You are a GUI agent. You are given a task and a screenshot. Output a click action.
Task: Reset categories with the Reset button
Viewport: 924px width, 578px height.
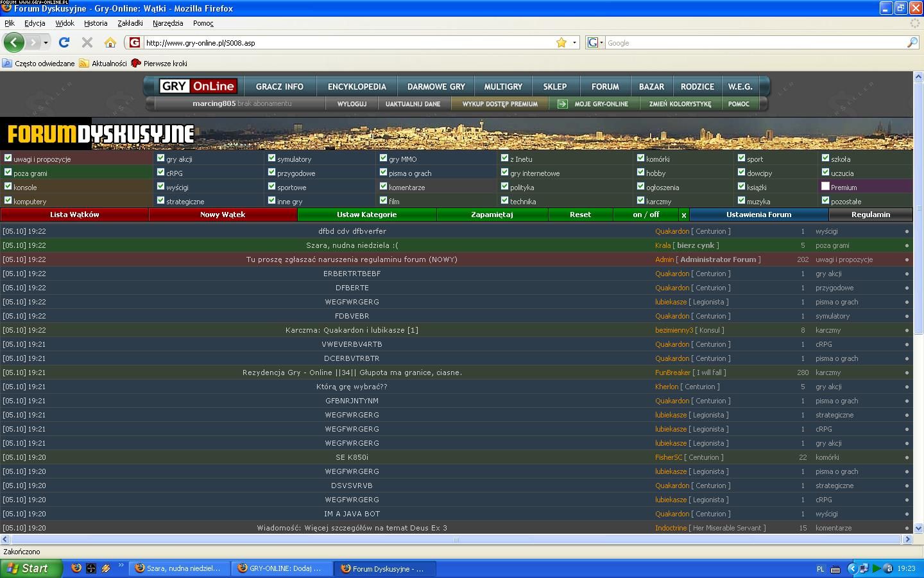click(580, 215)
